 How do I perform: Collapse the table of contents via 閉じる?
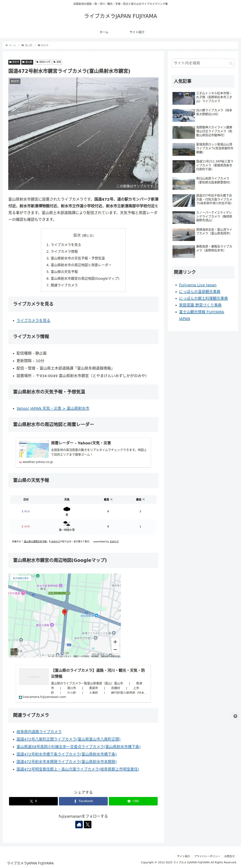(88, 236)
